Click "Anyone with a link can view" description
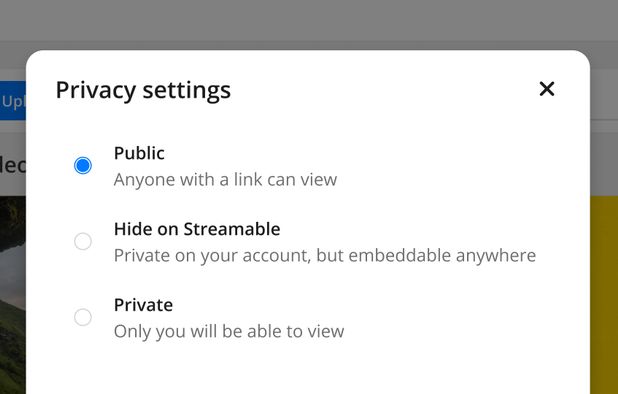The width and height of the screenshot is (618, 394). tap(225, 180)
